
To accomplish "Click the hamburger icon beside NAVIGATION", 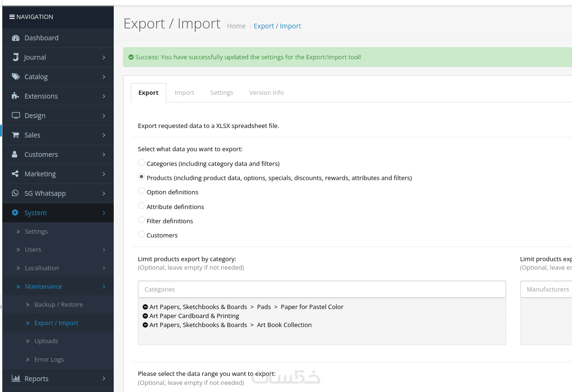I will point(12,17).
